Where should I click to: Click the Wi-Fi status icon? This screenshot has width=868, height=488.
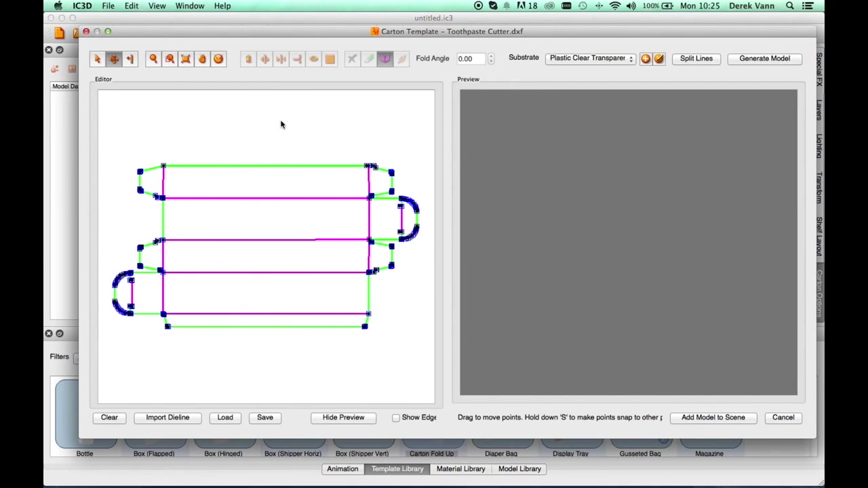coord(615,6)
